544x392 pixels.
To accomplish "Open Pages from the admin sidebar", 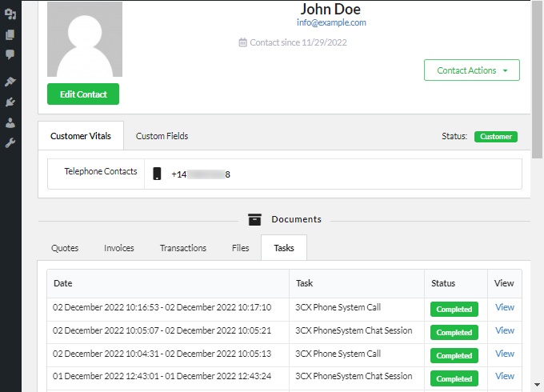I will [x=10, y=34].
